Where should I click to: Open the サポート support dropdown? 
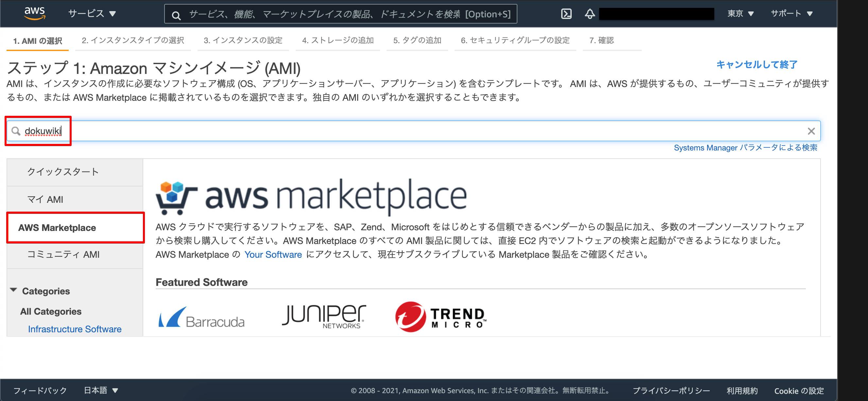(x=791, y=13)
